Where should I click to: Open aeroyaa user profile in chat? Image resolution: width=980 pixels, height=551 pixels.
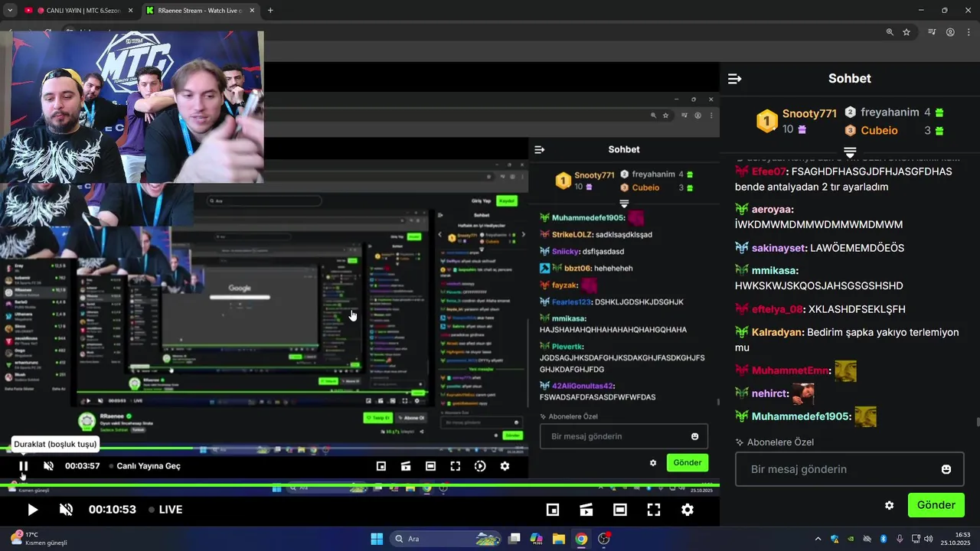pos(772,209)
